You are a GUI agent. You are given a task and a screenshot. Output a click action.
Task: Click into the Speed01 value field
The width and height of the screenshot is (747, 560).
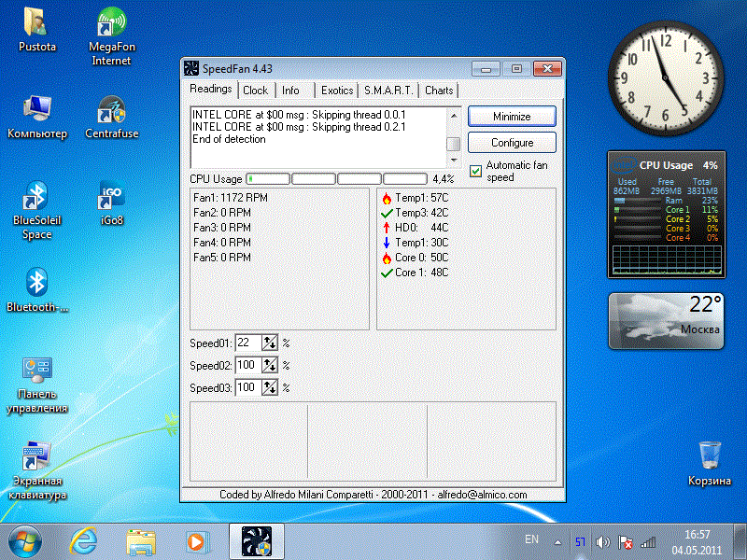(247, 343)
